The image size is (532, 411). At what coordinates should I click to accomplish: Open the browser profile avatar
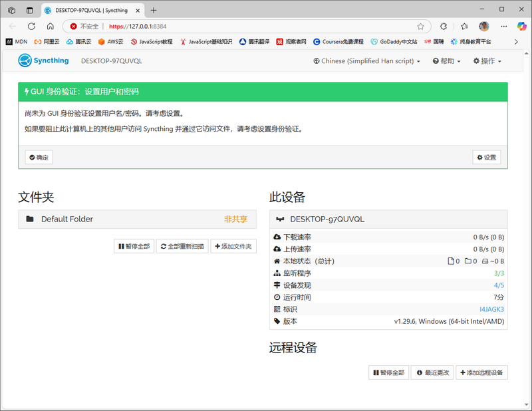tap(483, 27)
